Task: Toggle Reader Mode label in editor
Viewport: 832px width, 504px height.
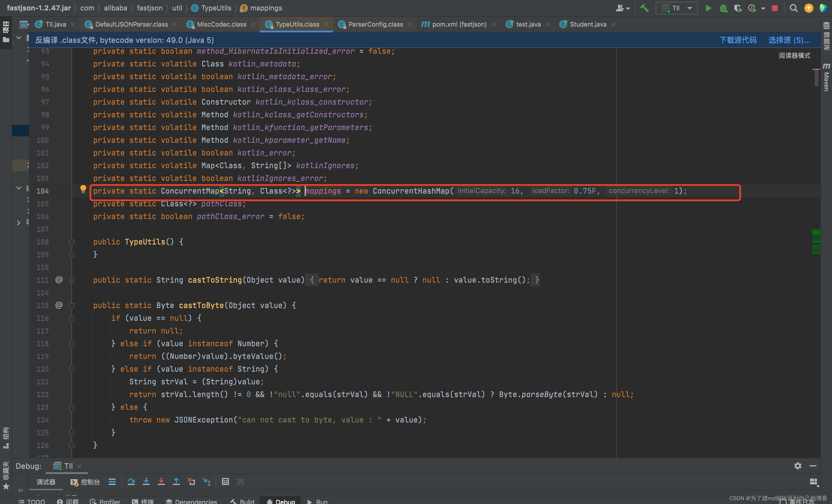Action: tap(794, 55)
